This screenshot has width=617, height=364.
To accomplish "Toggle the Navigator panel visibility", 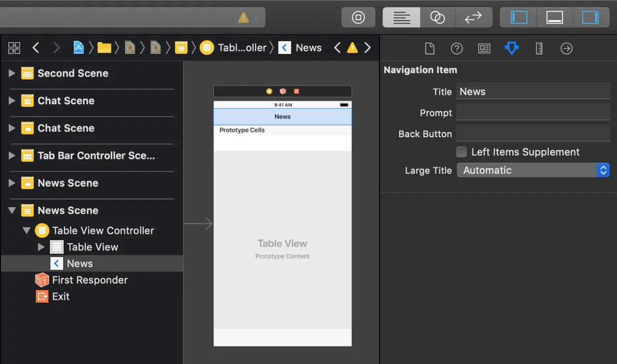I will point(519,17).
